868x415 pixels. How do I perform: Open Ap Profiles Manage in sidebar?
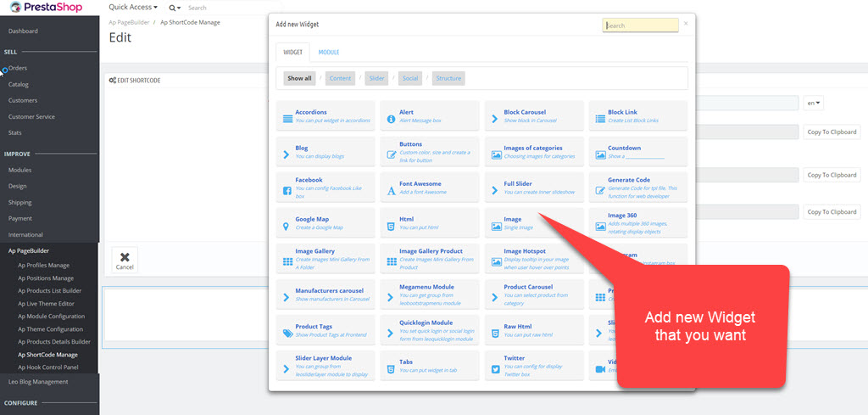tap(44, 266)
